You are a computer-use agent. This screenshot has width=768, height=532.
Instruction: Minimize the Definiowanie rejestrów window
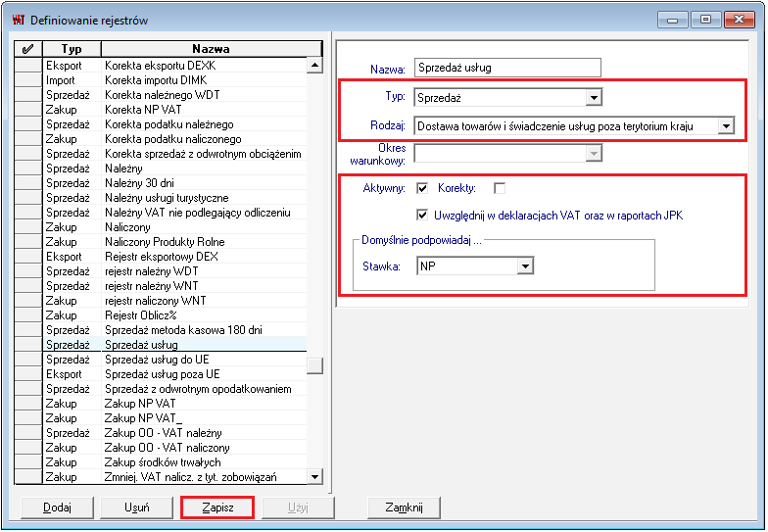(672, 20)
